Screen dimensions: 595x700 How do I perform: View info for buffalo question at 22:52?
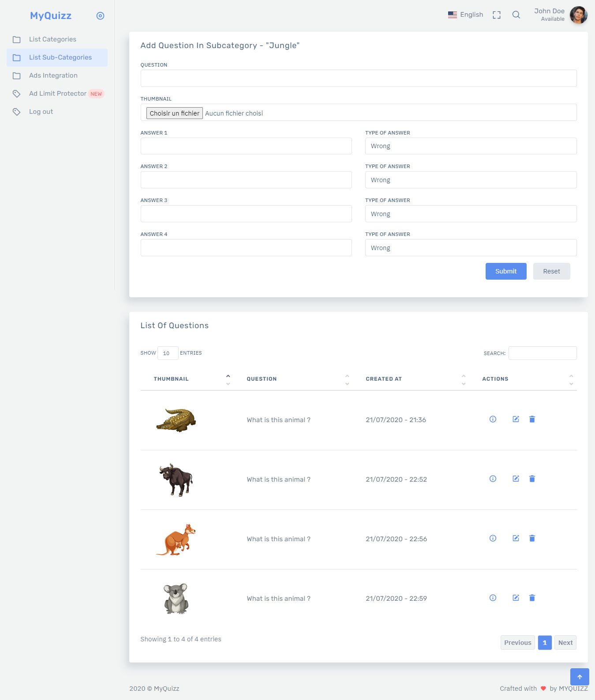point(493,479)
